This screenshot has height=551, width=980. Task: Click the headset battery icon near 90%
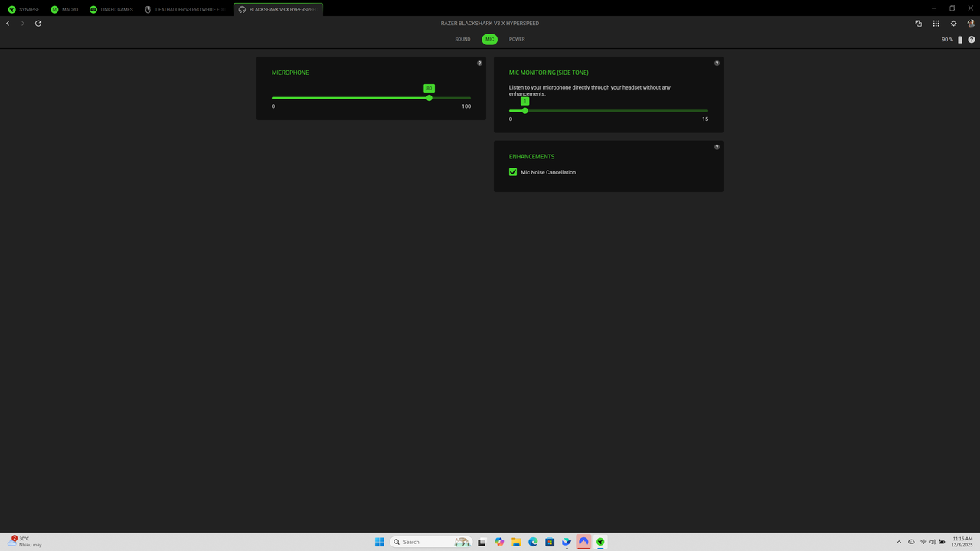coord(960,39)
